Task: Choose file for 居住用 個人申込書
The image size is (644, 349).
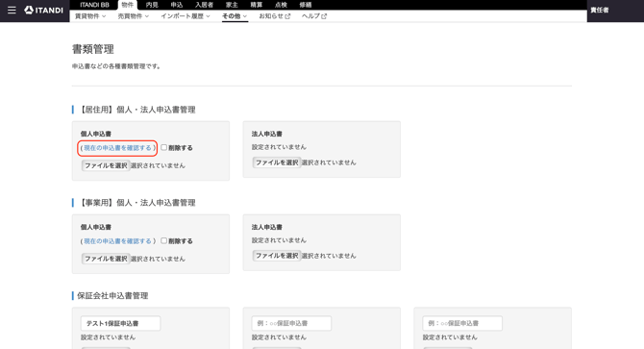Action: [x=106, y=165]
